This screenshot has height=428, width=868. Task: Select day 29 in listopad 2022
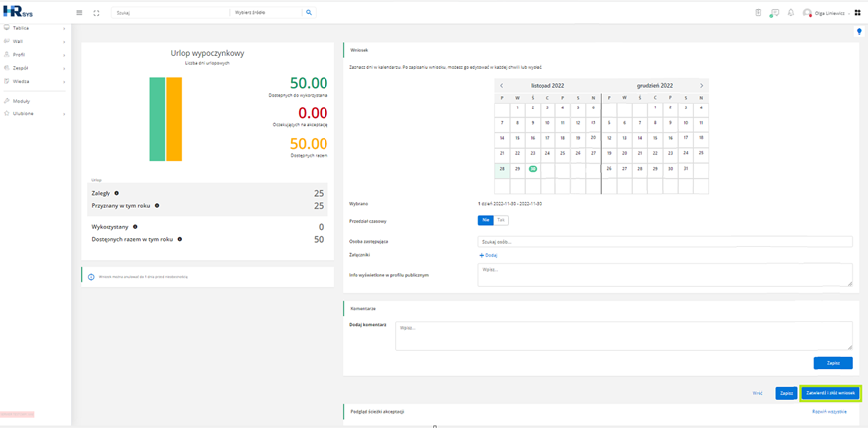[x=518, y=169]
